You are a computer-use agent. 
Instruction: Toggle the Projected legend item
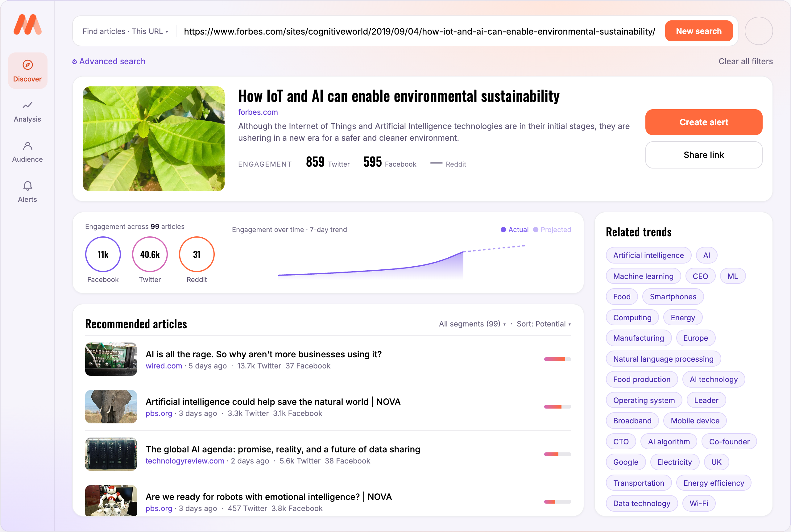(x=552, y=230)
